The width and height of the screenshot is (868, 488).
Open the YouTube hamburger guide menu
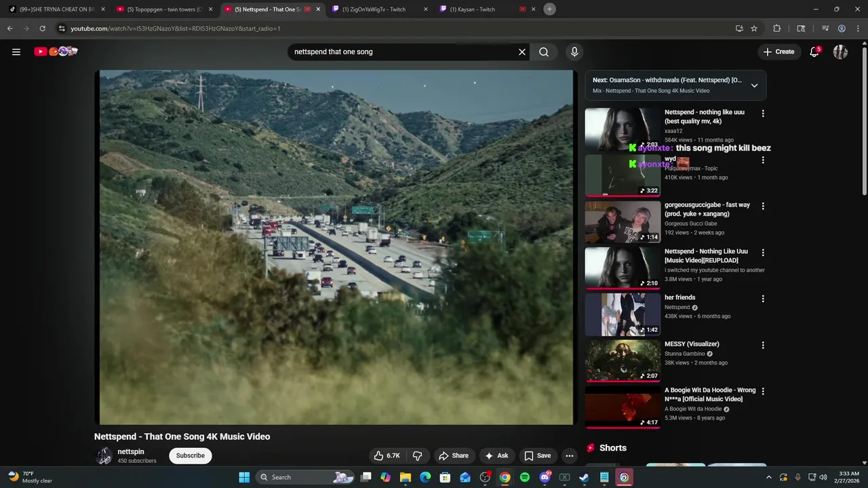pyautogui.click(x=16, y=52)
